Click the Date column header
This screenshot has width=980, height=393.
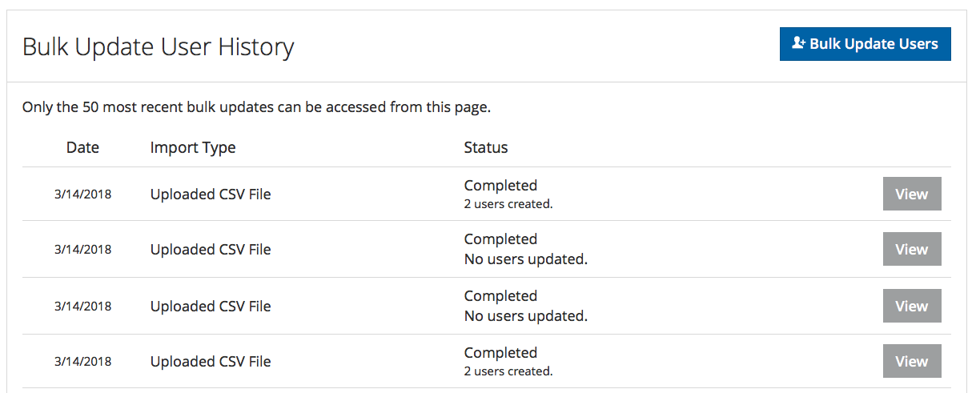click(x=82, y=147)
